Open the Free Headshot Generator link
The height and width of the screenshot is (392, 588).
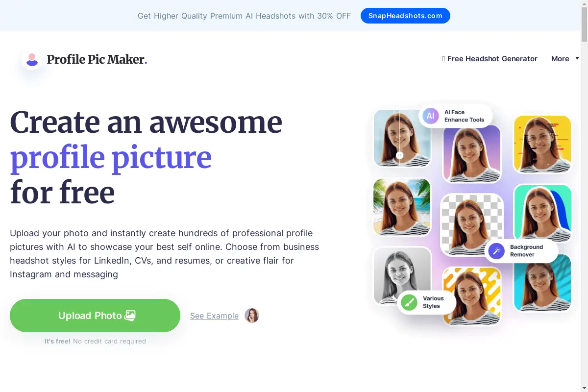490,59
